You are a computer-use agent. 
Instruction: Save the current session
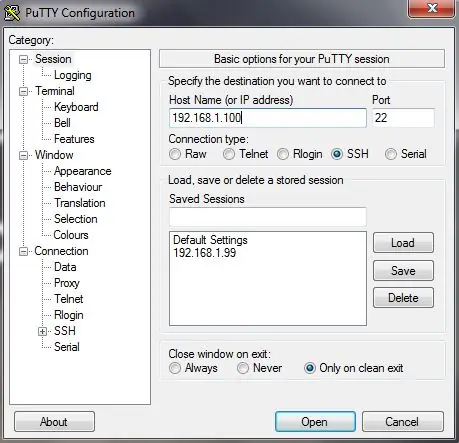(x=403, y=270)
